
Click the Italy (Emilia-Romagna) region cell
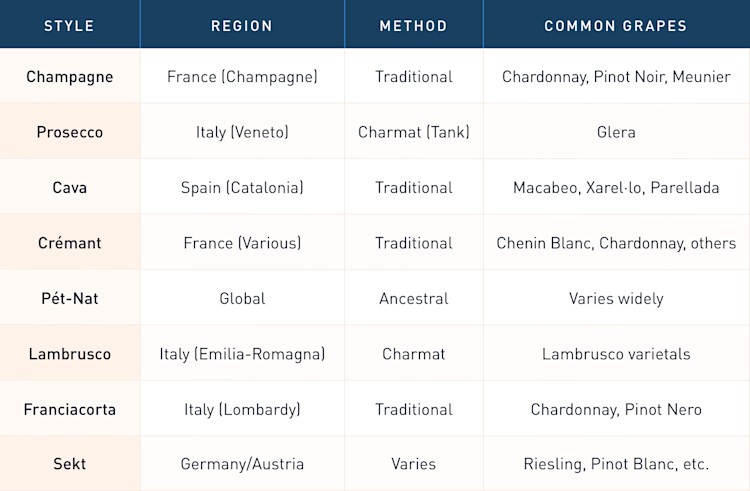point(243,354)
